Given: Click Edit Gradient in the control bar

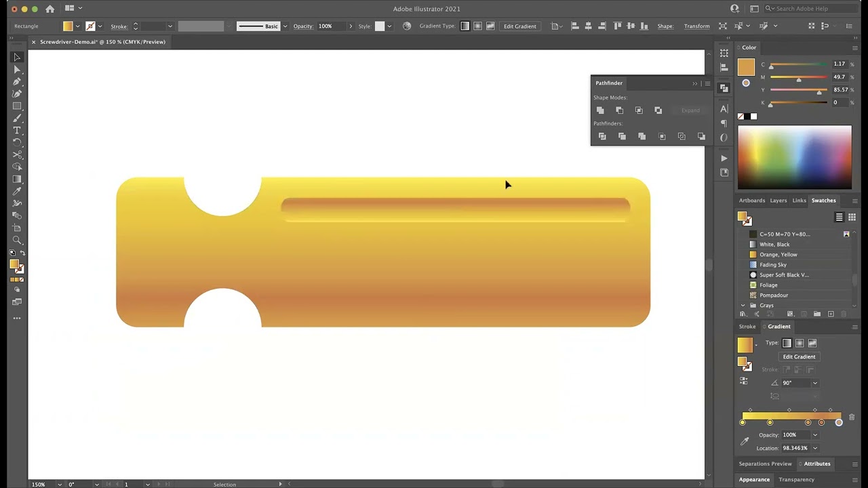Looking at the screenshot, I should pos(519,26).
